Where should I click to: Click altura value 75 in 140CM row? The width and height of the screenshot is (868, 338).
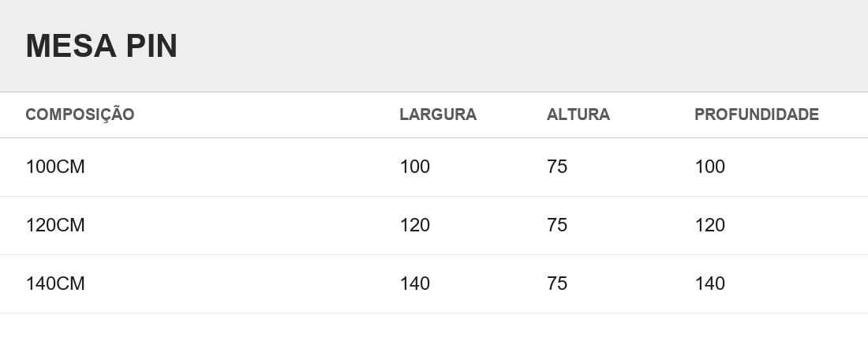pyautogui.click(x=557, y=284)
